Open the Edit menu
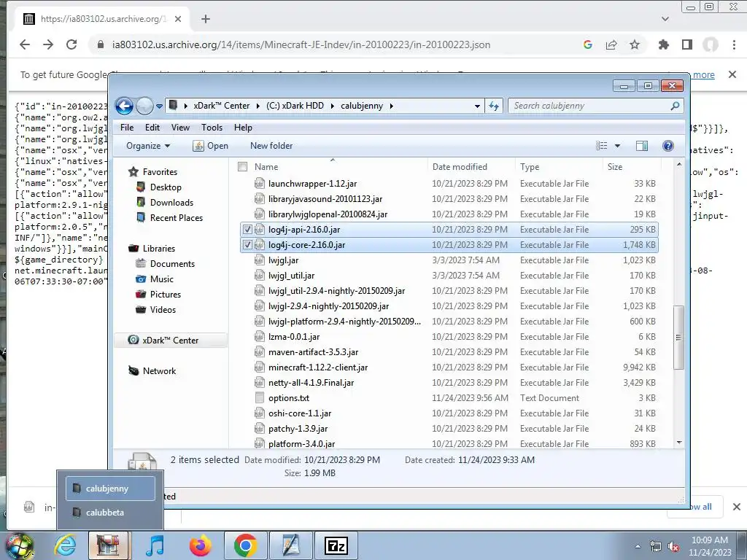This screenshot has height=560, width=747. [x=152, y=128]
